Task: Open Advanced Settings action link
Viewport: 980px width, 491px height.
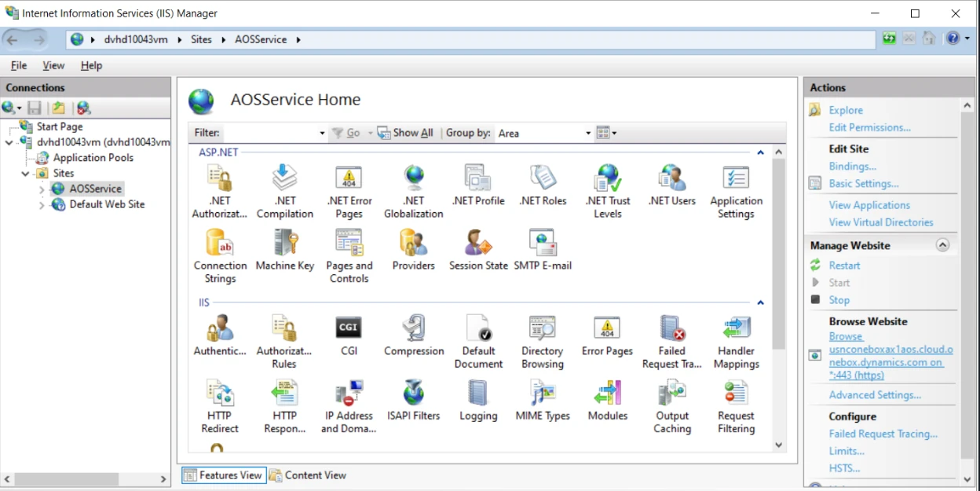Action: pos(876,395)
